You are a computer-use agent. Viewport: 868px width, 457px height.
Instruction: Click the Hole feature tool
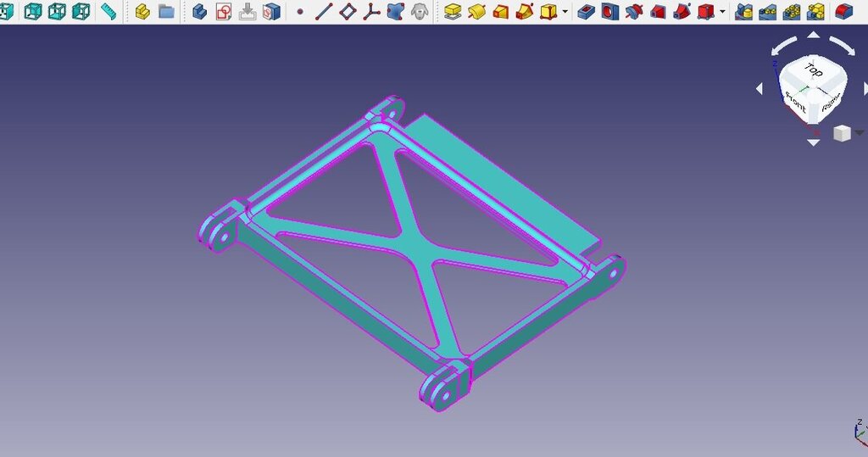[609, 11]
